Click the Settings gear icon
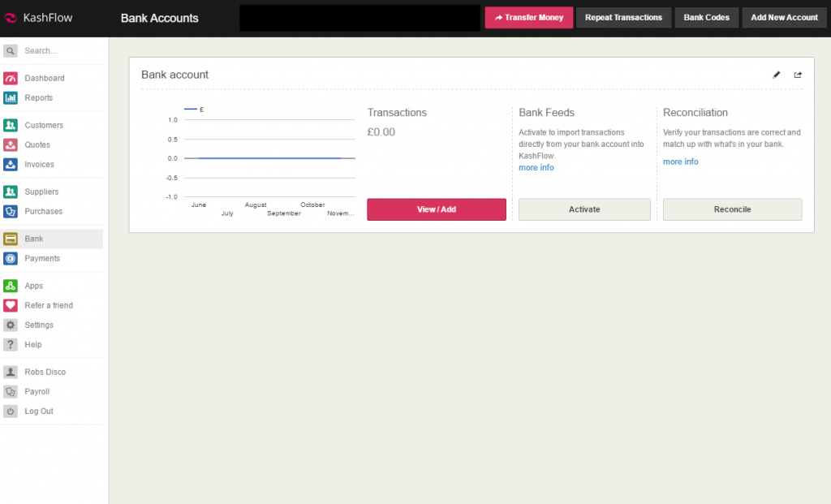The width and height of the screenshot is (831, 504). click(10, 325)
